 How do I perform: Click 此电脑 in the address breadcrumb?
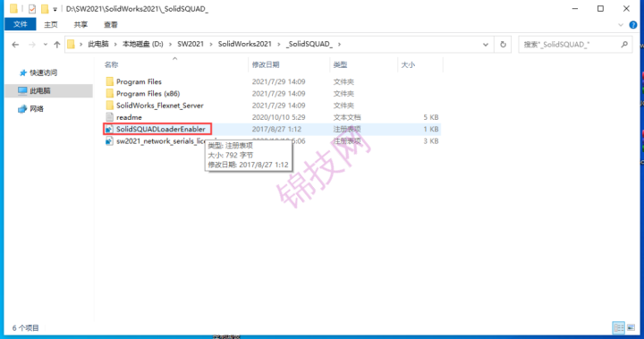click(x=98, y=44)
